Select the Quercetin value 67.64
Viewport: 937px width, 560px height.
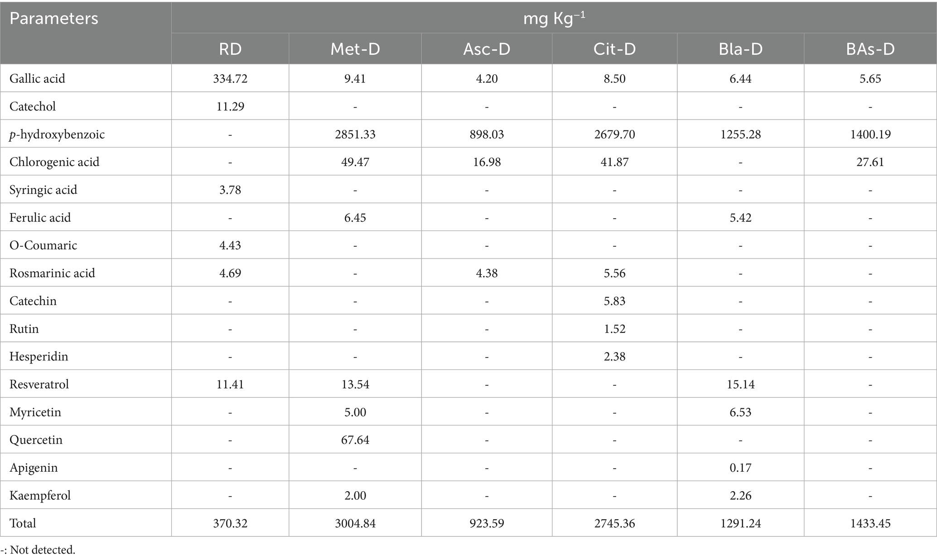click(x=355, y=440)
